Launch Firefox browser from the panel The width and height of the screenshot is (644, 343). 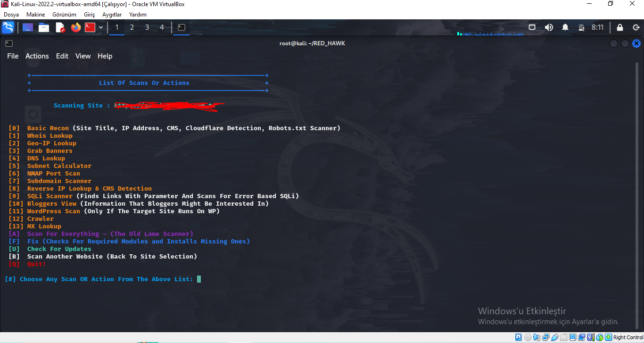click(x=76, y=27)
